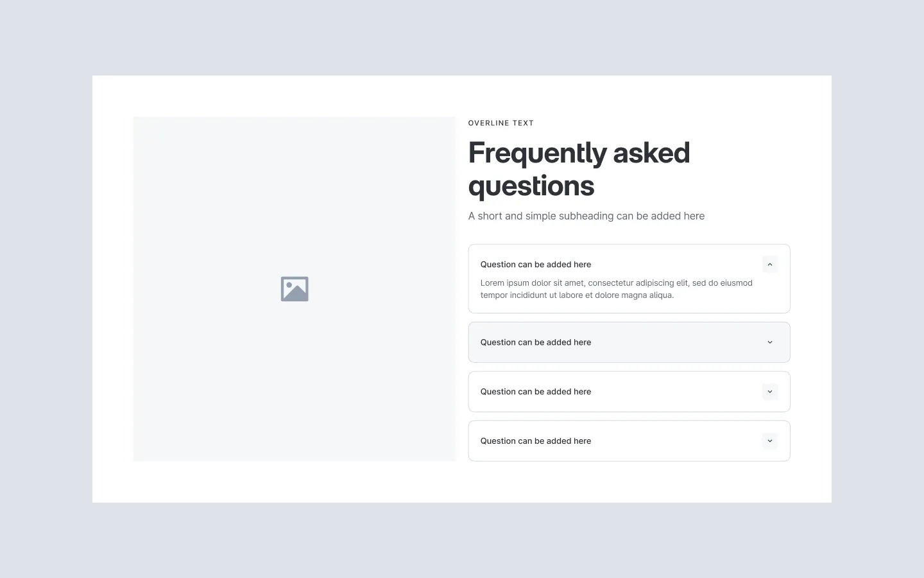Click the subheading text link

pos(586,216)
